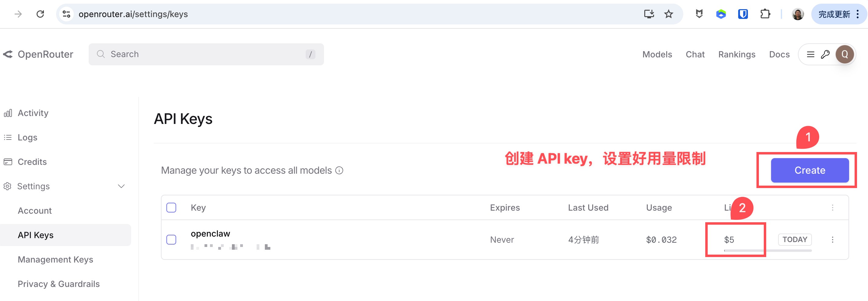The height and width of the screenshot is (301, 868).
Task: Click the Bitwarden shield extension icon
Action: [x=743, y=14]
